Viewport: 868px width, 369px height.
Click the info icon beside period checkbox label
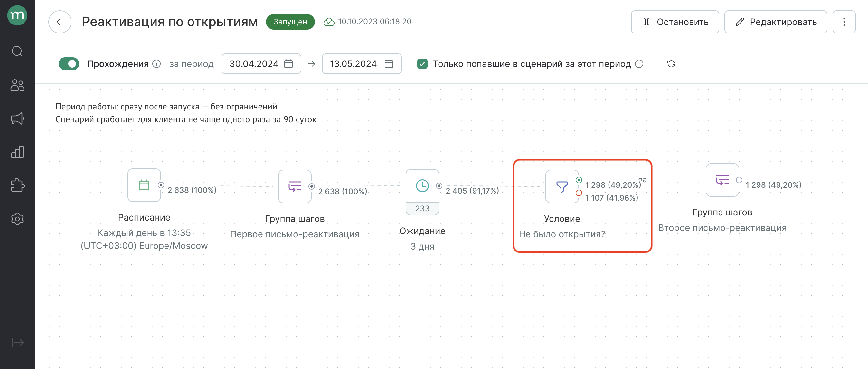[x=639, y=64]
